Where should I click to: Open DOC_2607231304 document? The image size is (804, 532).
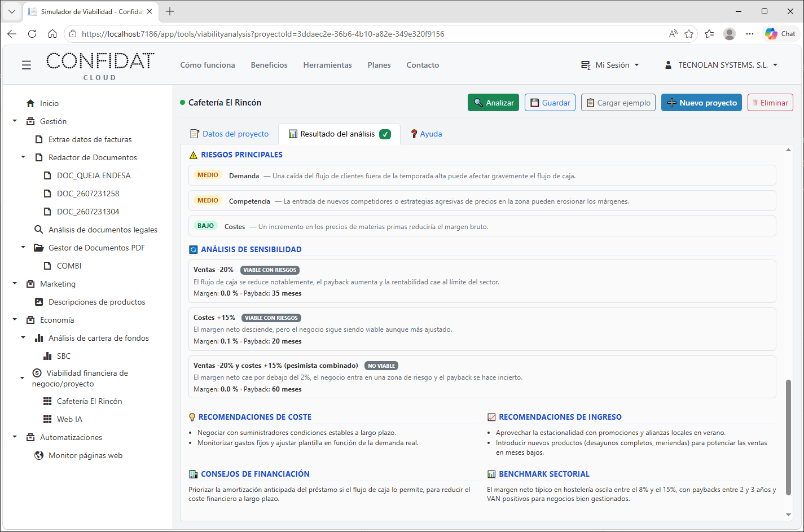click(x=88, y=212)
